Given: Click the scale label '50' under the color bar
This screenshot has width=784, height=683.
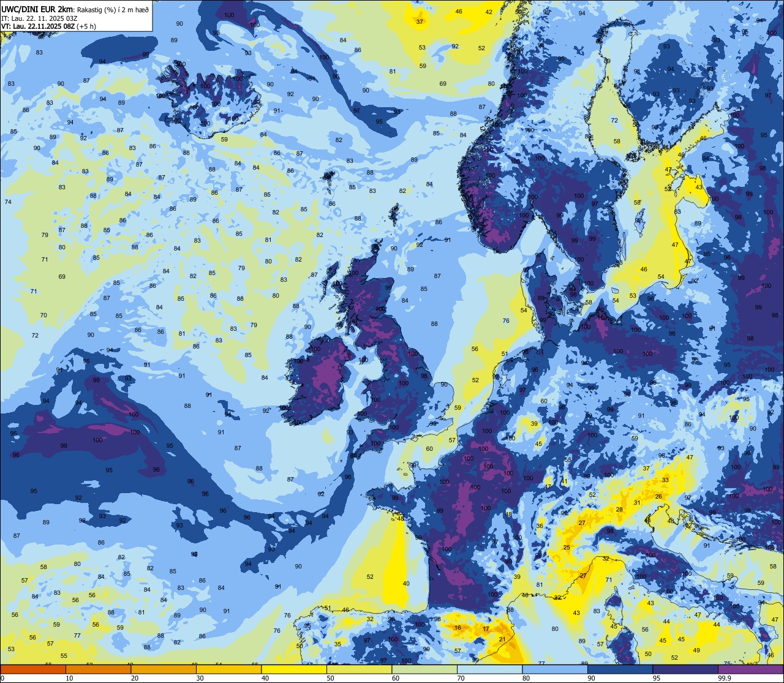Looking at the screenshot, I should click(331, 678).
